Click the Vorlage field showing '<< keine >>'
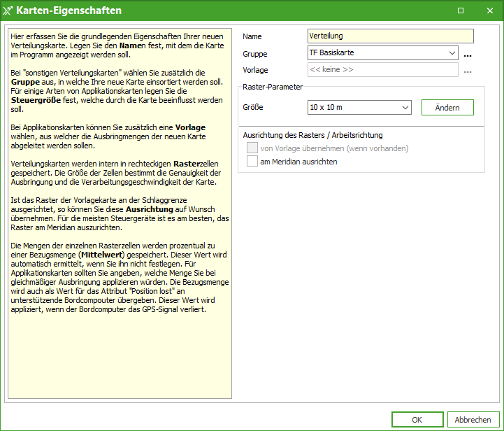The width and height of the screenshot is (504, 431). click(382, 70)
